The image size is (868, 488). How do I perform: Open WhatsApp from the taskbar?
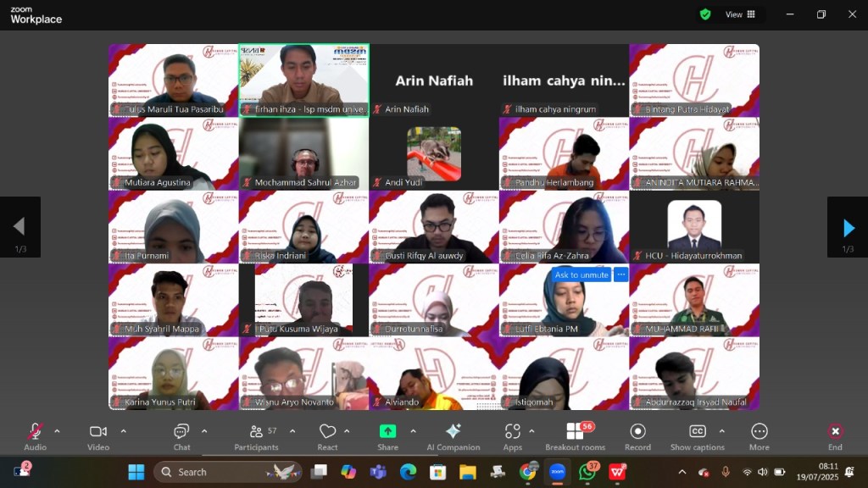[x=587, y=472]
